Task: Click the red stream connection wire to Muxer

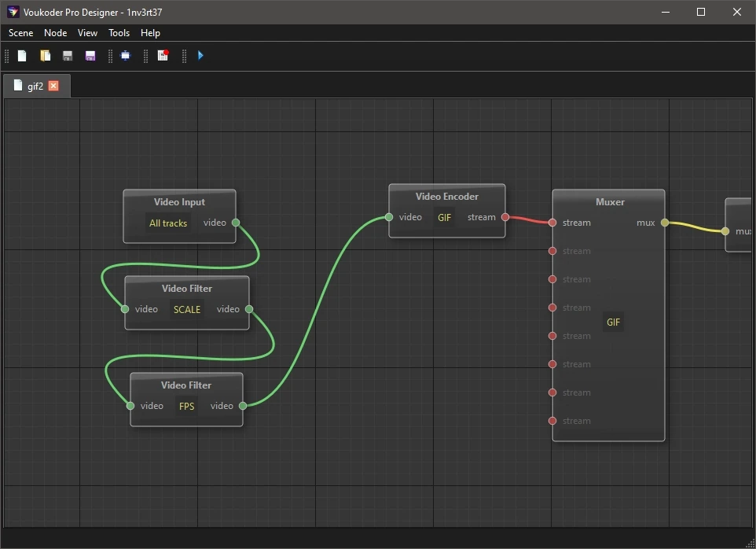Action: (529, 219)
